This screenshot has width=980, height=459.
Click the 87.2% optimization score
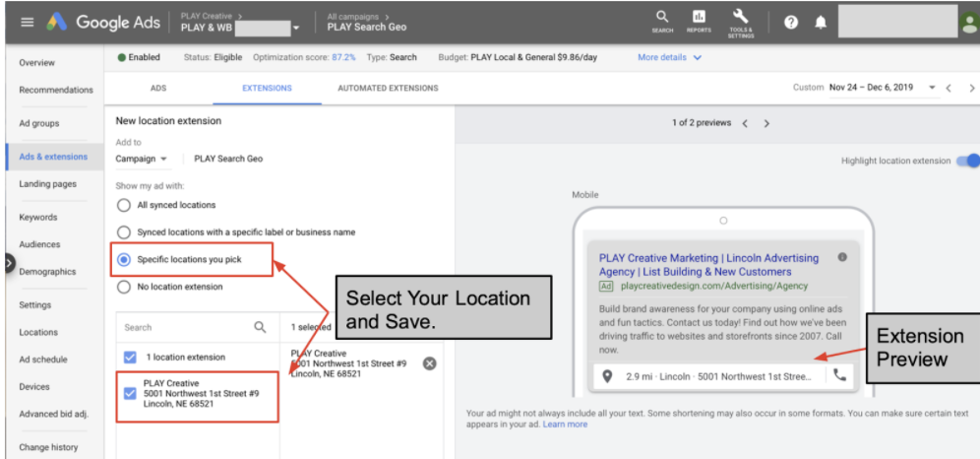[343, 57]
